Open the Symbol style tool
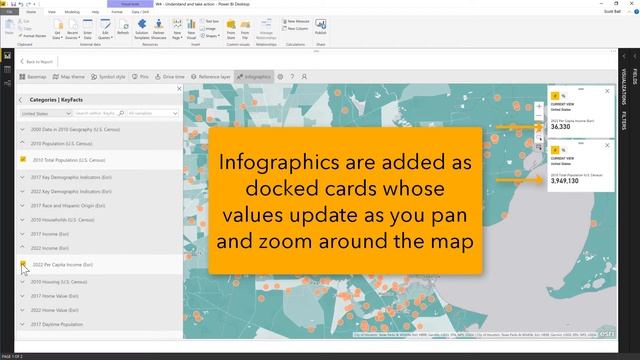 point(108,77)
